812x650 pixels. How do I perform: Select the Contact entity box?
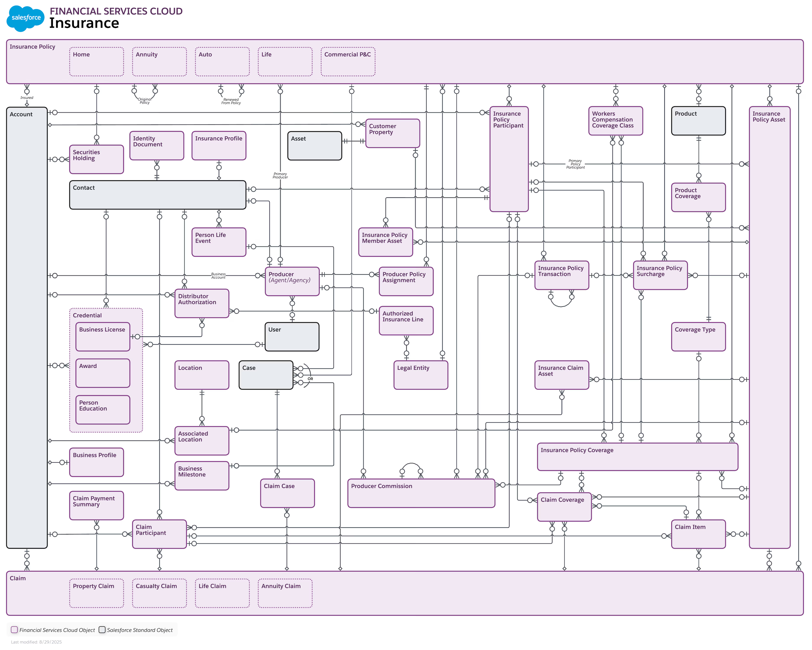pyautogui.click(x=158, y=195)
